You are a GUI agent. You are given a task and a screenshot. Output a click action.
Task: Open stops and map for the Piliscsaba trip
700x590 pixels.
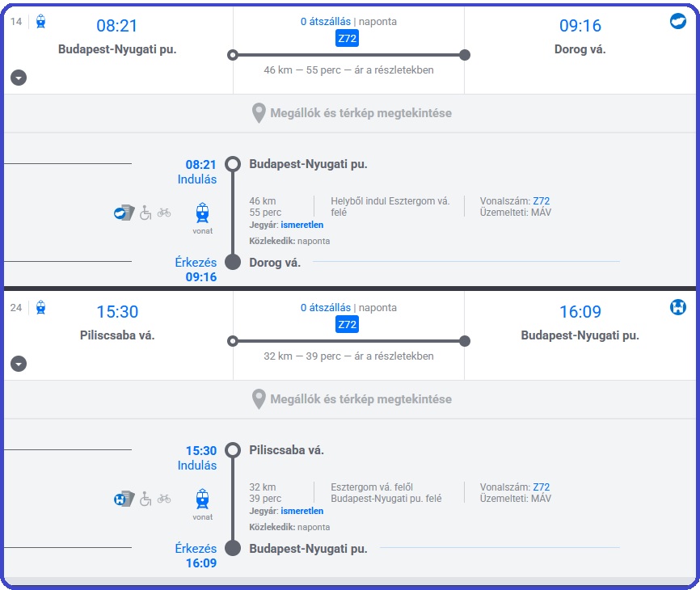tap(350, 399)
